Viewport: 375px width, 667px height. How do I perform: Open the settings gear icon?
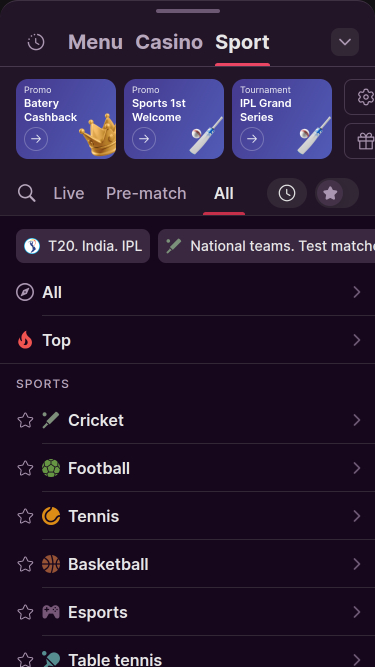(365, 97)
